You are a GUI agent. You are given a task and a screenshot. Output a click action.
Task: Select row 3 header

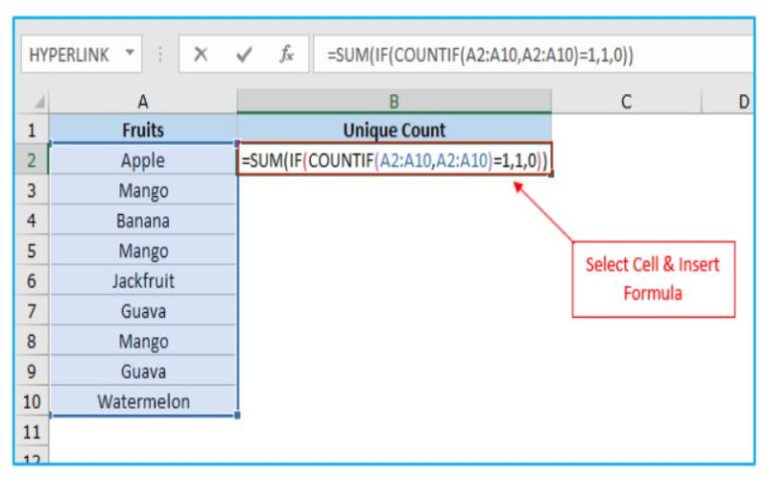32,190
